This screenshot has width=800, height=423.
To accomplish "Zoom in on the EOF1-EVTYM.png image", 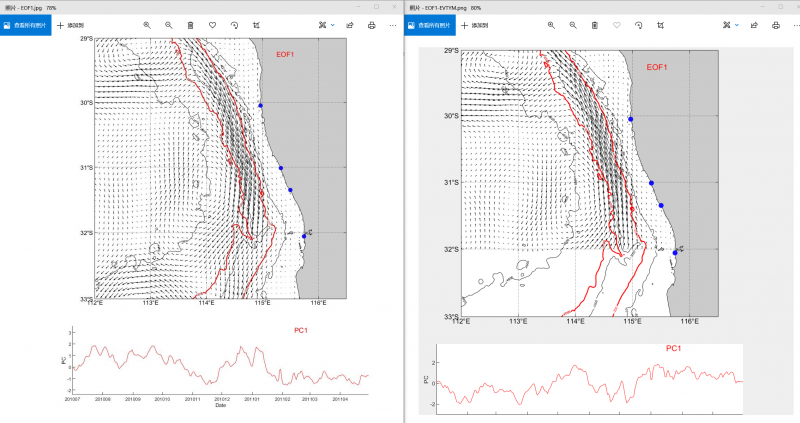I will (551, 24).
